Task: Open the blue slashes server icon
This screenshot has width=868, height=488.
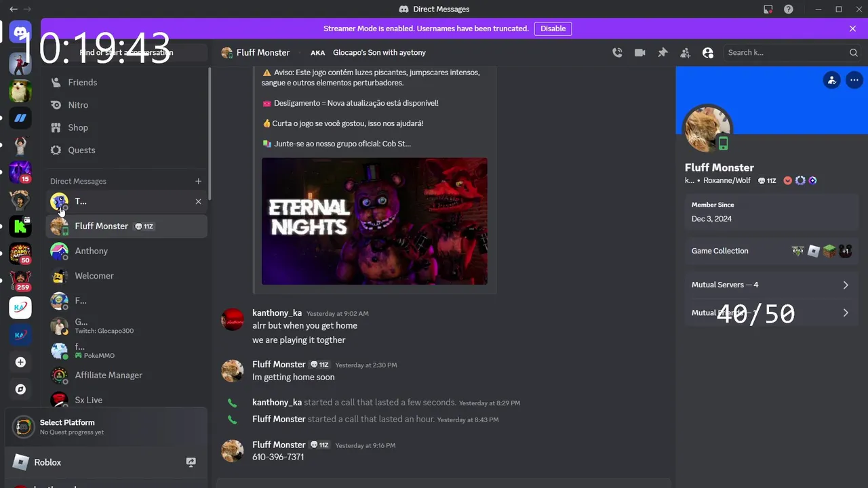Action: (20, 118)
